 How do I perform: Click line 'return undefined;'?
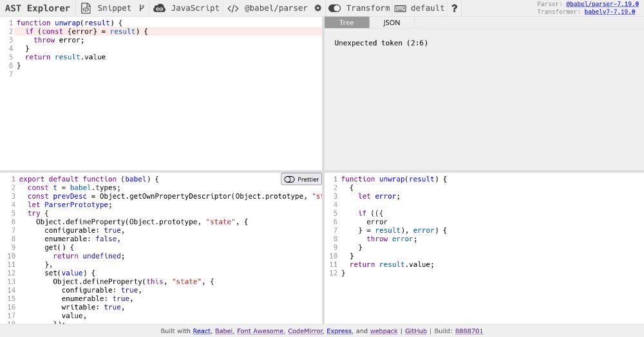pyautogui.click(x=89, y=256)
